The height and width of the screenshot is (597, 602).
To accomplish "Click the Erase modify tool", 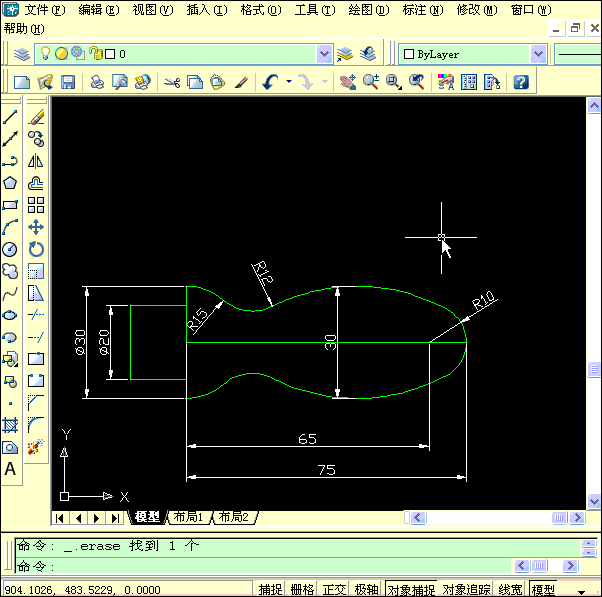I will (36, 117).
